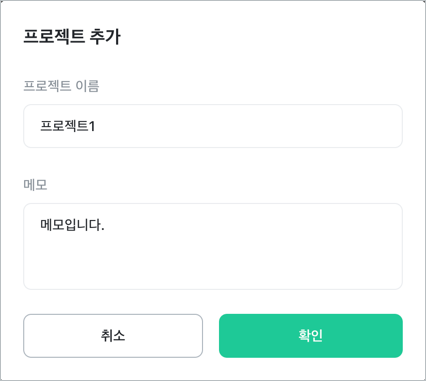Click the 메모입니다. text in memo box
This screenshot has height=381, width=426.
click(72, 225)
